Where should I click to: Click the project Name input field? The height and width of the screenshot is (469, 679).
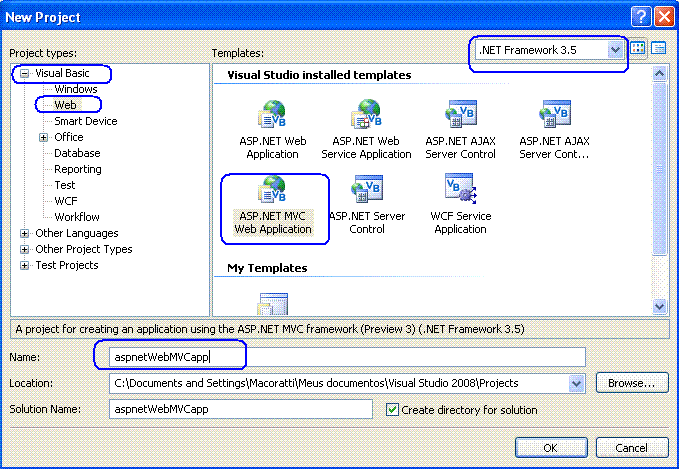[x=347, y=357]
